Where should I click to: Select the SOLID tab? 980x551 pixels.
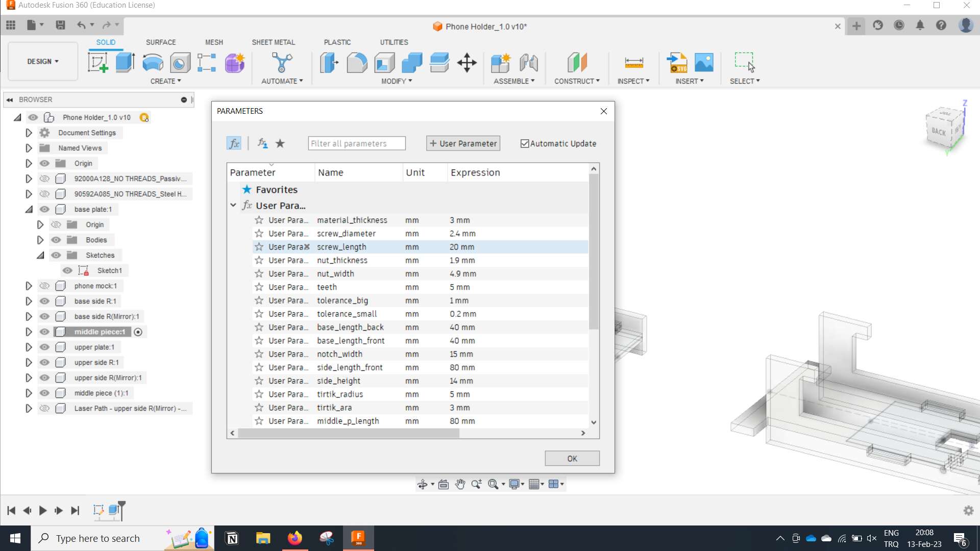coord(106,42)
